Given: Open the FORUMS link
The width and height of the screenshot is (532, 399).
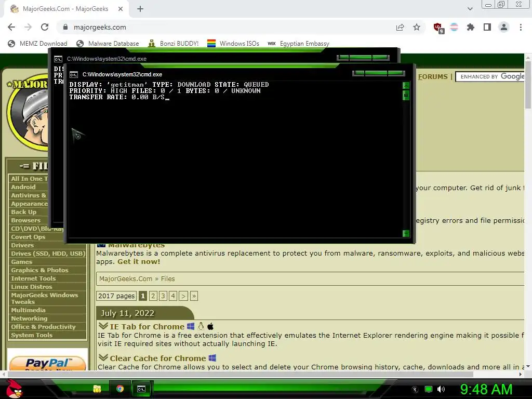Looking at the screenshot, I should (x=433, y=77).
